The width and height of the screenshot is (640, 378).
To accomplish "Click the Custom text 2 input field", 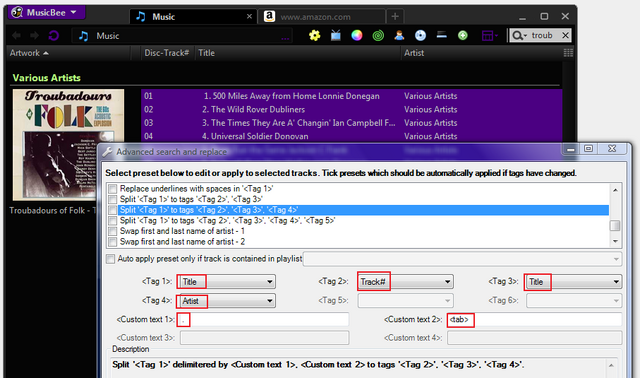I will pyautogui.click(x=534, y=319).
